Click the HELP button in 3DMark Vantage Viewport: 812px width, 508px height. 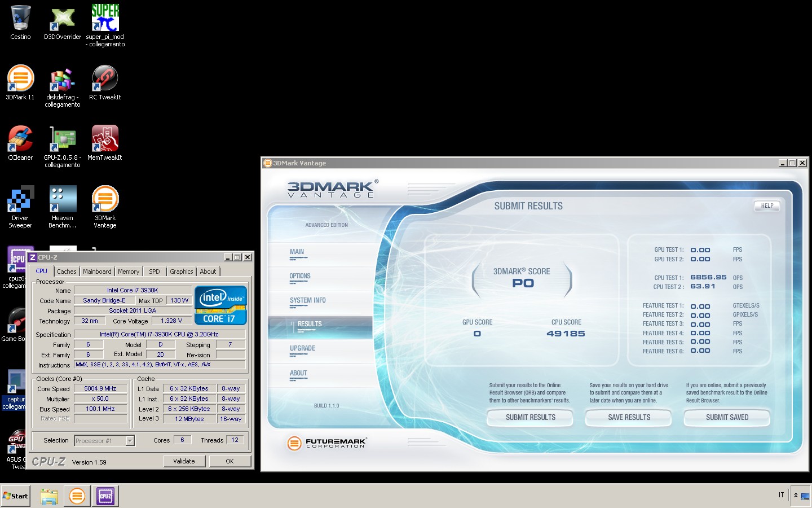(767, 206)
